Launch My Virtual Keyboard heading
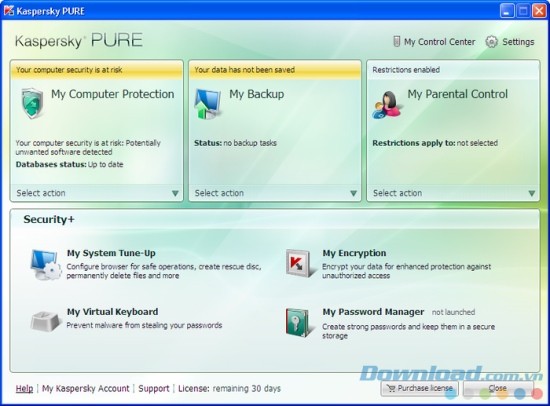550x406 pixels. tap(113, 312)
